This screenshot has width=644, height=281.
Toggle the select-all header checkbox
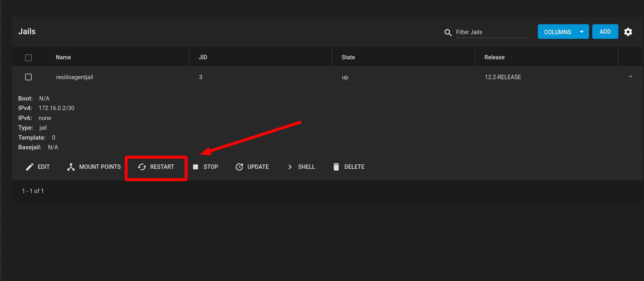point(28,58)
